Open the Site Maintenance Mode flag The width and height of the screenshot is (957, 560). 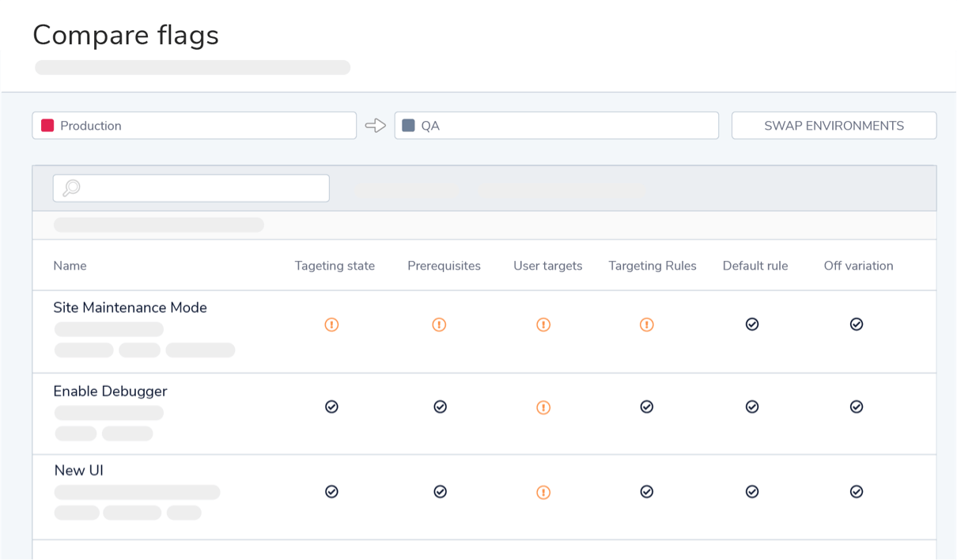click(130, 308)
